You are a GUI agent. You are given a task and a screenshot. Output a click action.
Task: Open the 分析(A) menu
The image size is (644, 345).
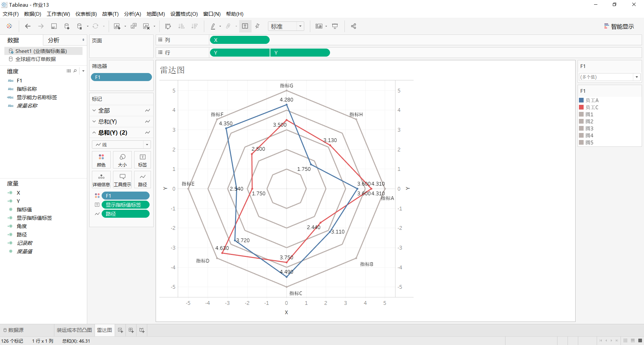point(132,14)
